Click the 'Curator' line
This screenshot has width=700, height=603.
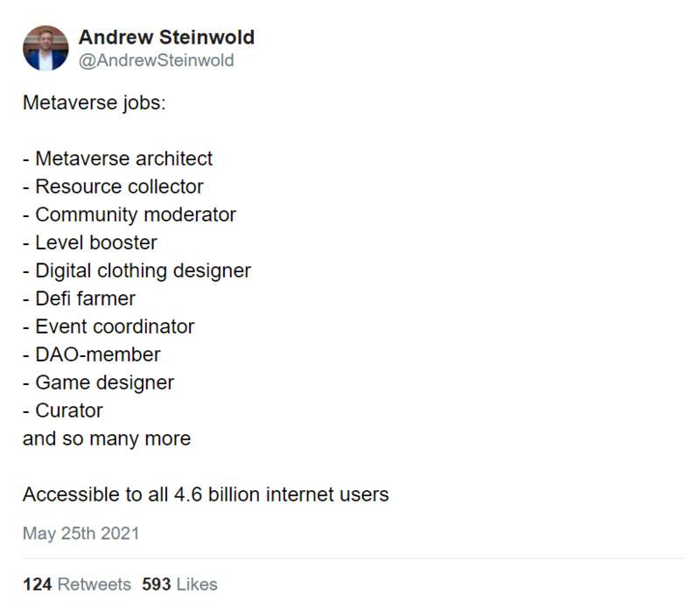click(63, 410)
